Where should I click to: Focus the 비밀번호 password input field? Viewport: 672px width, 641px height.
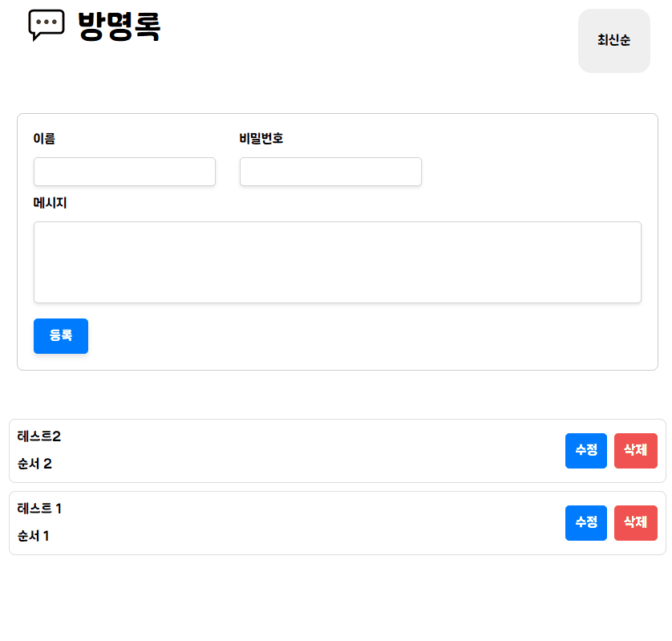coord(330,172)
